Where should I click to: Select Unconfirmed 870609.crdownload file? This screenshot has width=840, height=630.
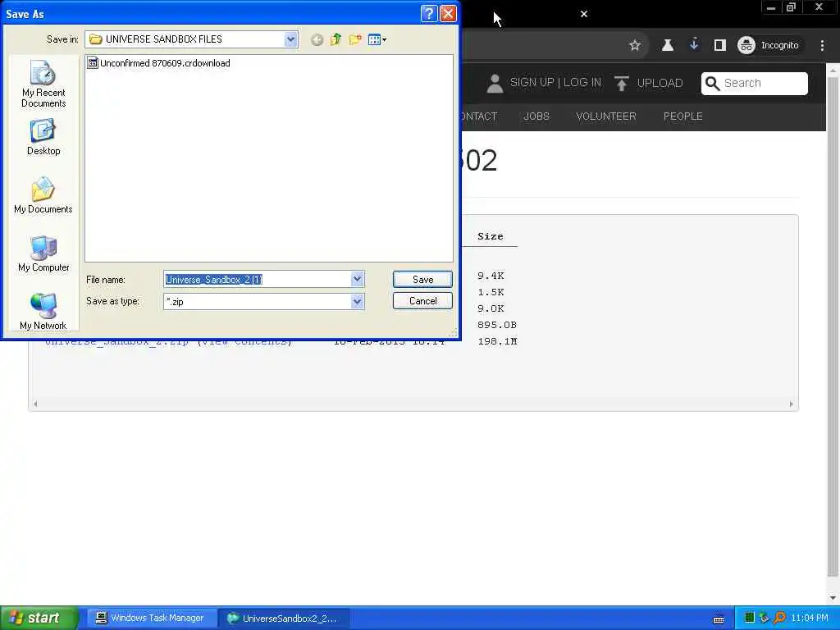coord(159,63)
